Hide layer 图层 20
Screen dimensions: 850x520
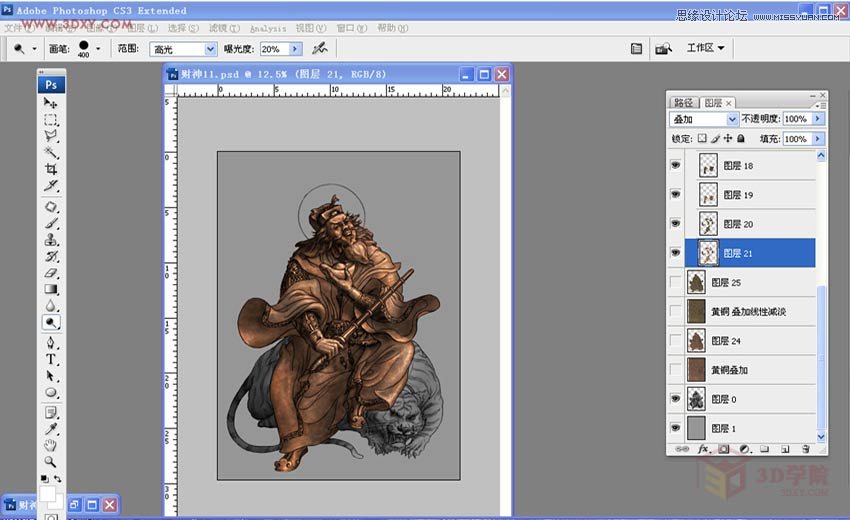tap(675, 223)
